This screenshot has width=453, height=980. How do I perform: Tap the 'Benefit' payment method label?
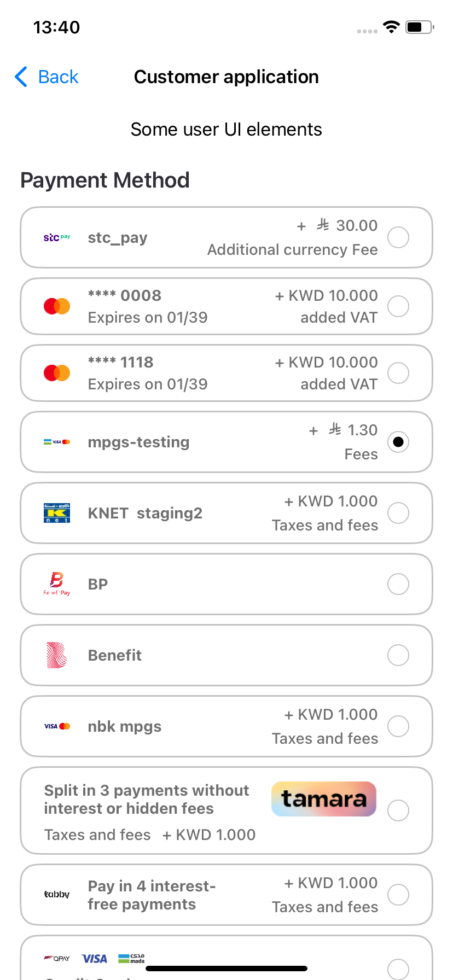coord(115,655)
